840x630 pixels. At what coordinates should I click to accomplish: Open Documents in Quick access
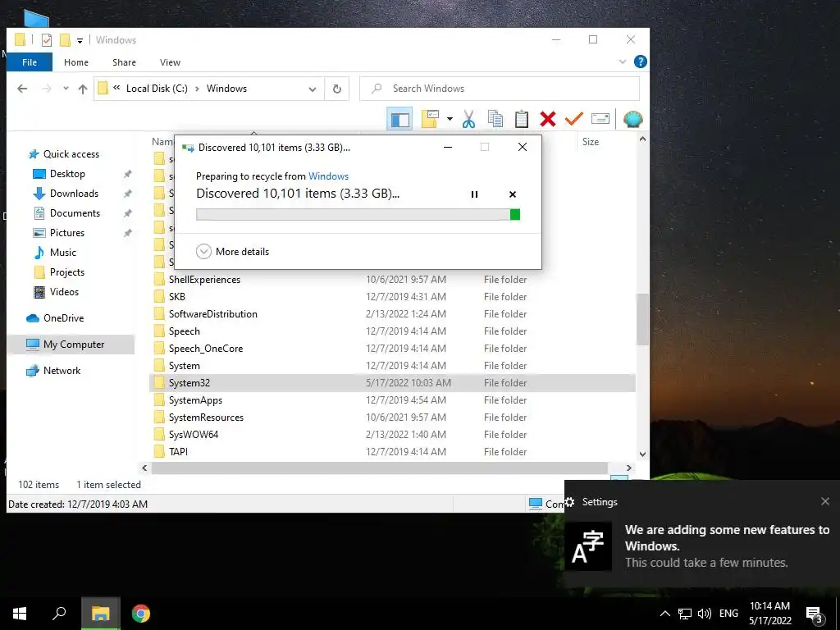point(75,213)
